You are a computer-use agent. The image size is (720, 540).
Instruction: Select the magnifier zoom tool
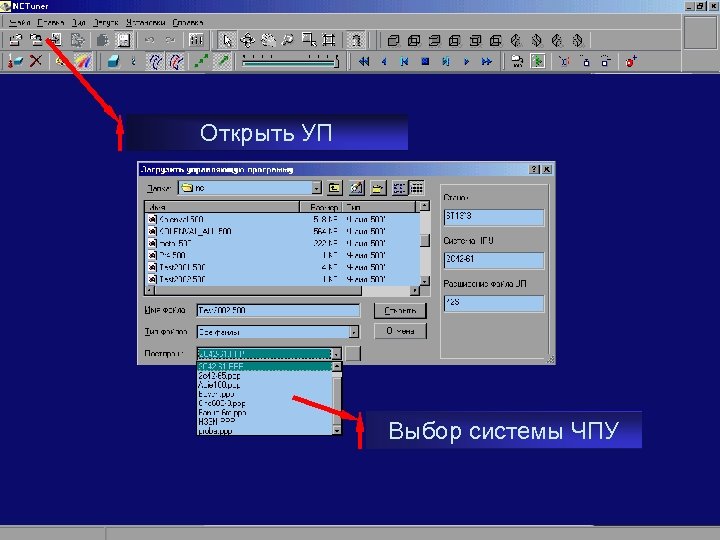[288, 40]
